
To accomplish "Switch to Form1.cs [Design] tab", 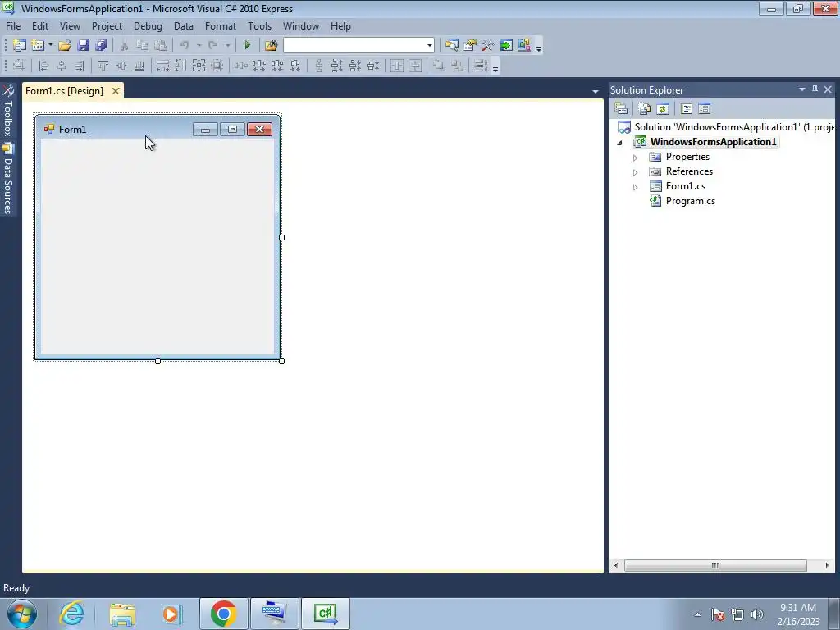I will point(64,90).
